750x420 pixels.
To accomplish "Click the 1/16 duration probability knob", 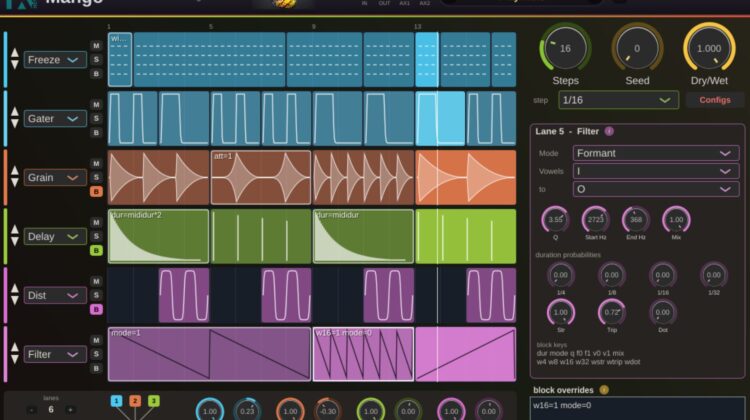I will point(662,275).
